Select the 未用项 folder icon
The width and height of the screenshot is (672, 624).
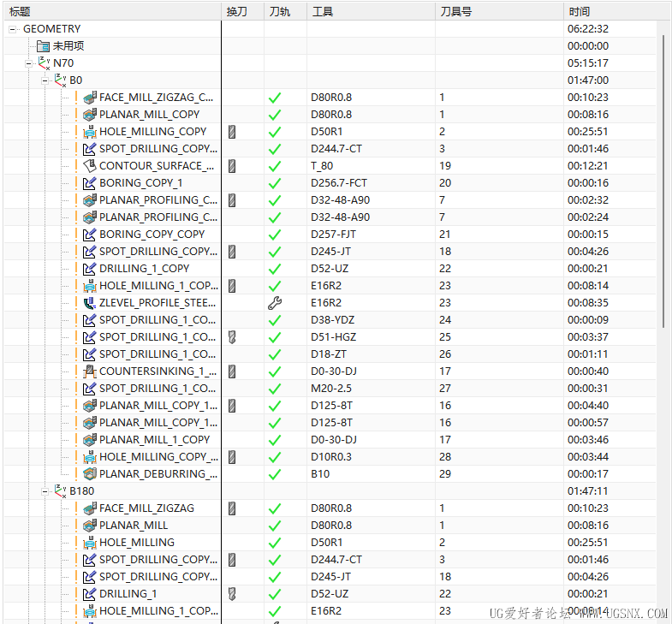pos(44,46)
